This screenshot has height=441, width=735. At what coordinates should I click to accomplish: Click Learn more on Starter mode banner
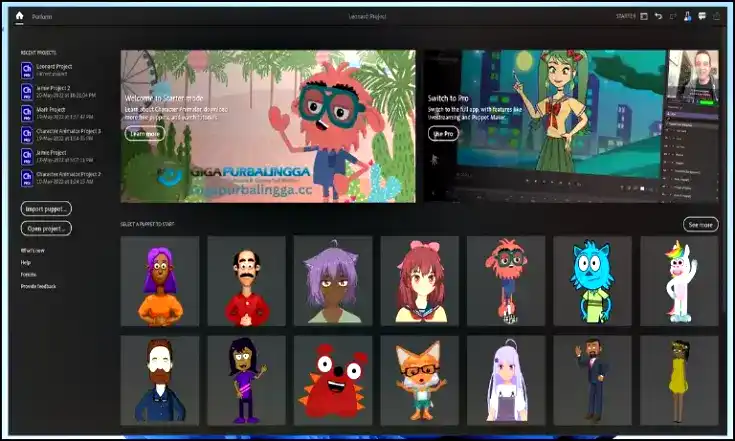(x=145, y=134)
